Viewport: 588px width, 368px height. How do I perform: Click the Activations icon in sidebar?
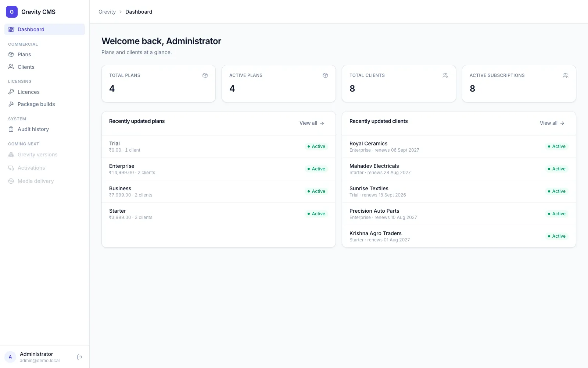[11, 168]
